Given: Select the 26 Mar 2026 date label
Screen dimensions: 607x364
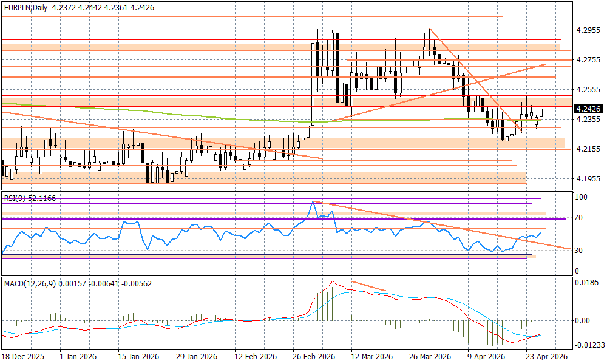Looking at the screenshot, I should click(x=428, y=357).
